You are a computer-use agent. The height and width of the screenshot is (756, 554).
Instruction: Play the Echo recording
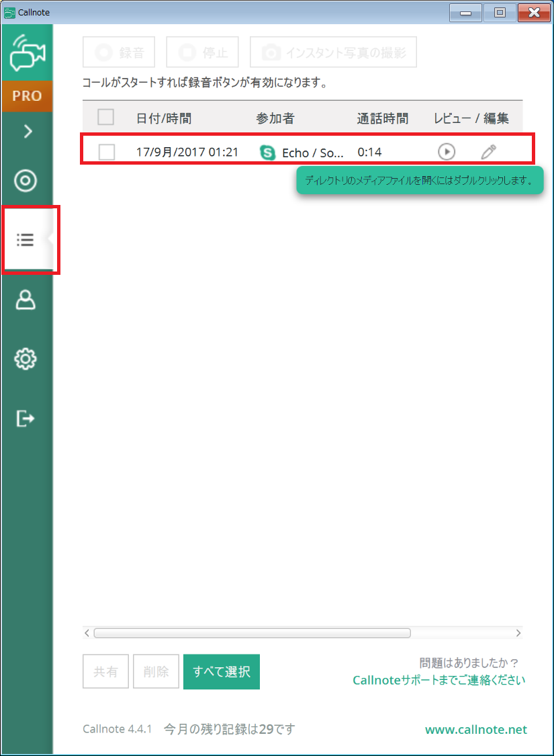447,152
